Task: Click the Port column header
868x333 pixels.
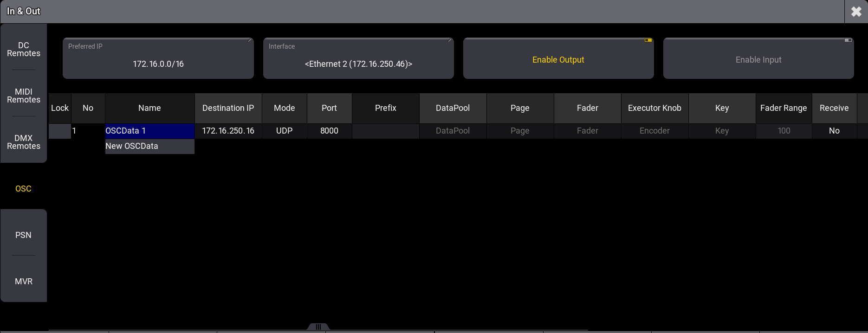Action: click(330, 108)
